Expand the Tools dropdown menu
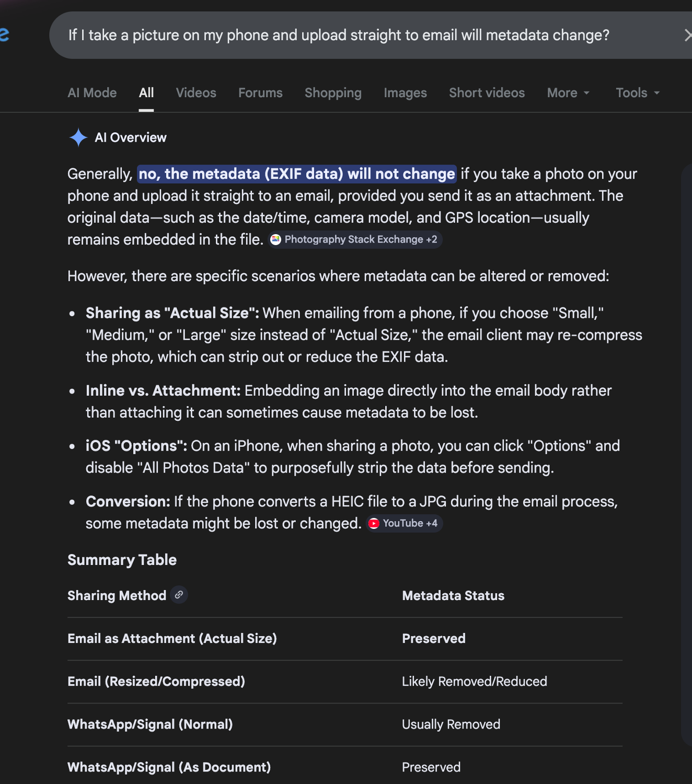The width and height of the screenshot is (692, 784). click(x=638, y=93)
